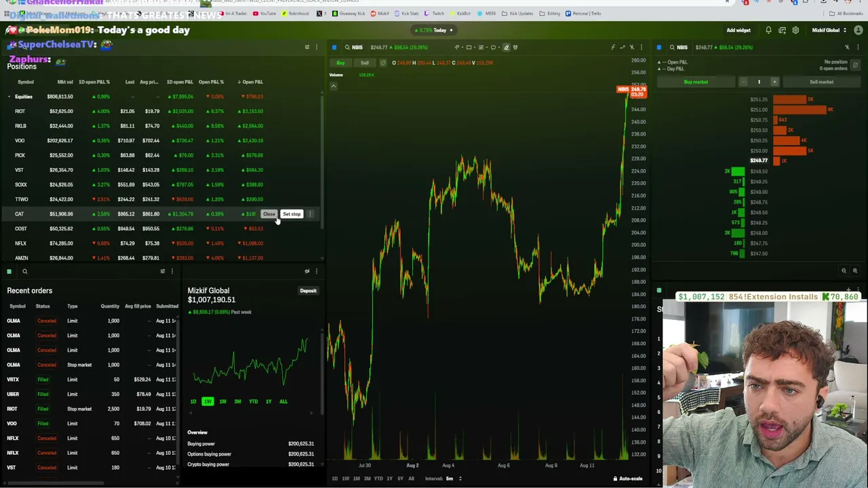Open the 5m interval dropdown
The height and width of the screenshot is (488, 868).
(453, 479)
